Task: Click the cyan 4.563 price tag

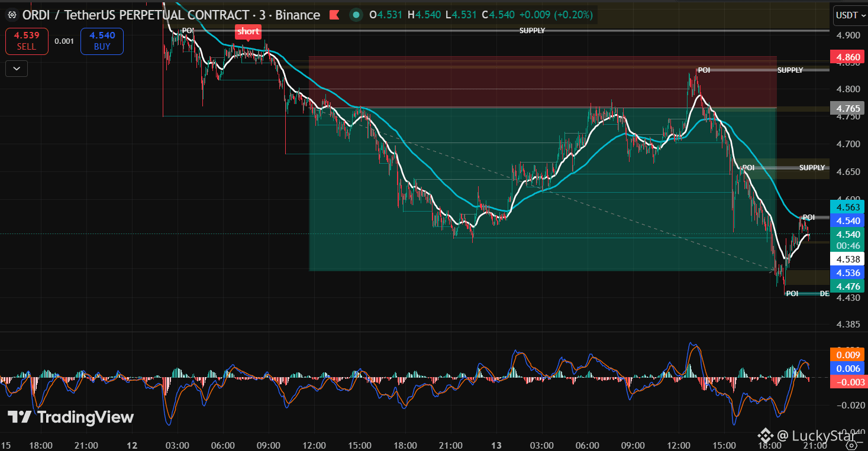Action: tap(847, 207)
